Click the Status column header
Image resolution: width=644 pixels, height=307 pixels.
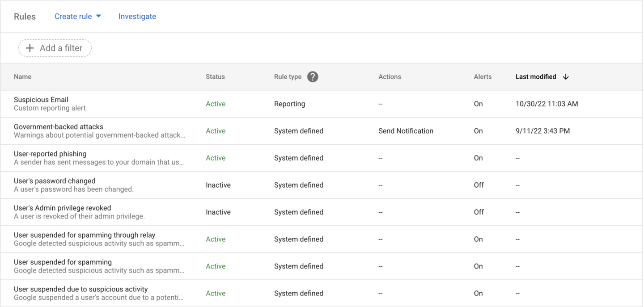coord(215,77)
